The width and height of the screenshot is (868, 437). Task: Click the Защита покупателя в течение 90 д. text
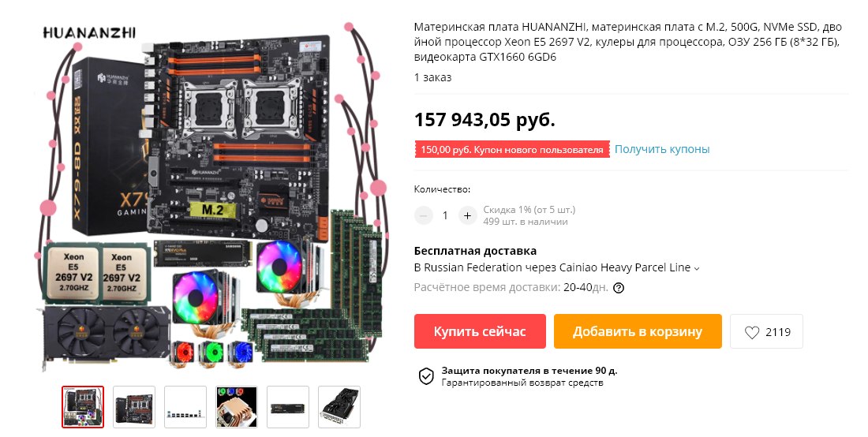[529, 371]
